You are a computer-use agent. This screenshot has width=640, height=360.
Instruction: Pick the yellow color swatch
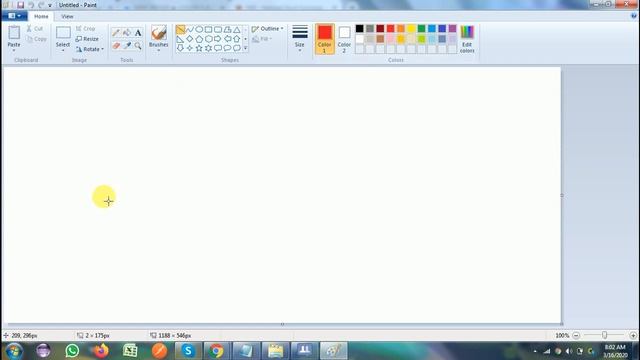(x=411, y=29)
